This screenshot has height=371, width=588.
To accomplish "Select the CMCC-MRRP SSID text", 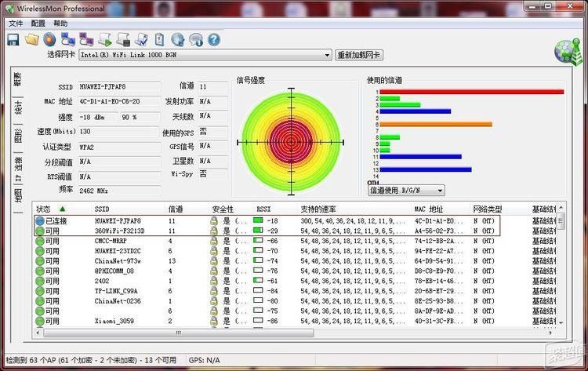I will 111,241.
